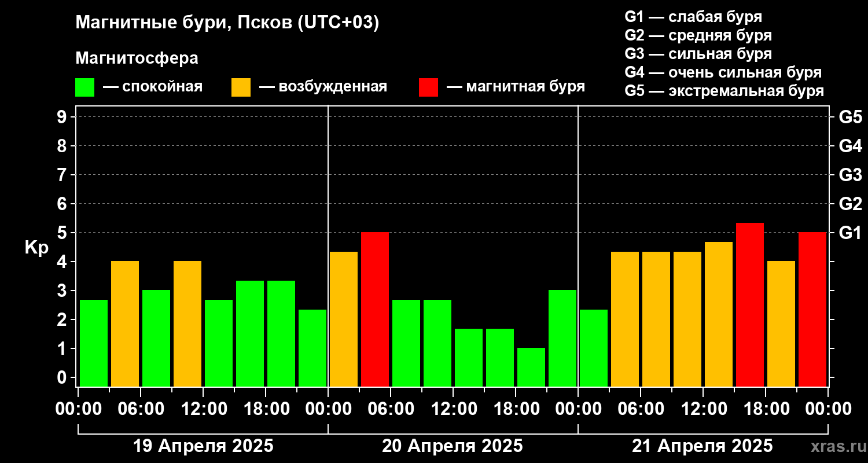Click the orange bar on 21 April 18:00–21:00
Image resolution: width=868 pixels, height=463 pixels.
point(781,324)
